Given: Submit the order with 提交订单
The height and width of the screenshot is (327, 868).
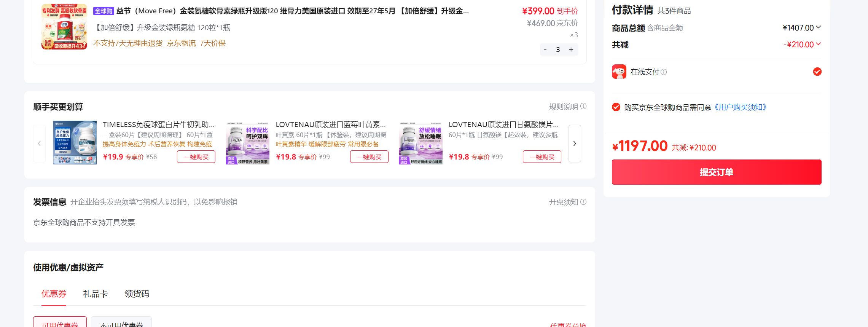Looking at the screenshot, I should coord(717,172).
